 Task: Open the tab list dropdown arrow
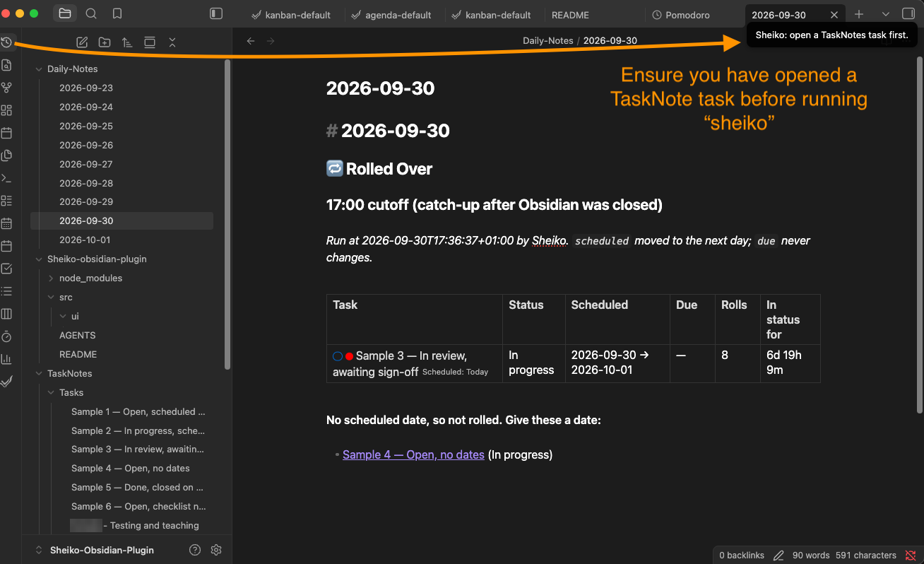click(x=886, y=14)
